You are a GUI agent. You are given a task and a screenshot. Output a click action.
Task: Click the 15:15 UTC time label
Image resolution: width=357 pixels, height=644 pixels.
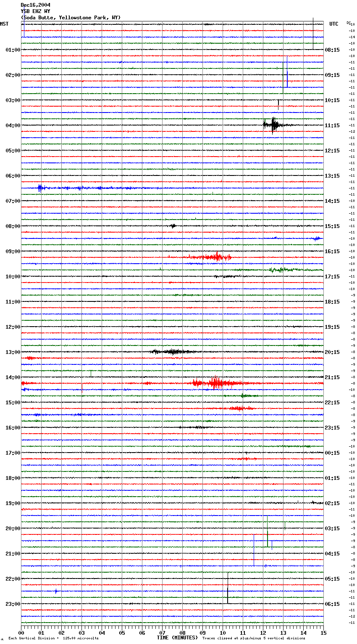click(332, 226)
